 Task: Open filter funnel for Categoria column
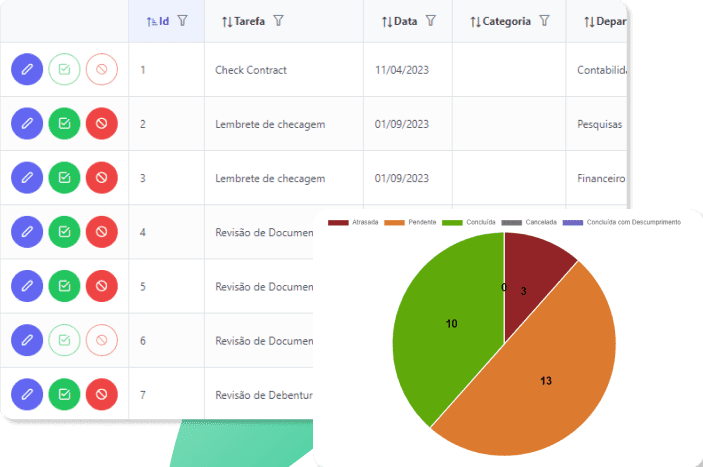click(x=544, y=21)
